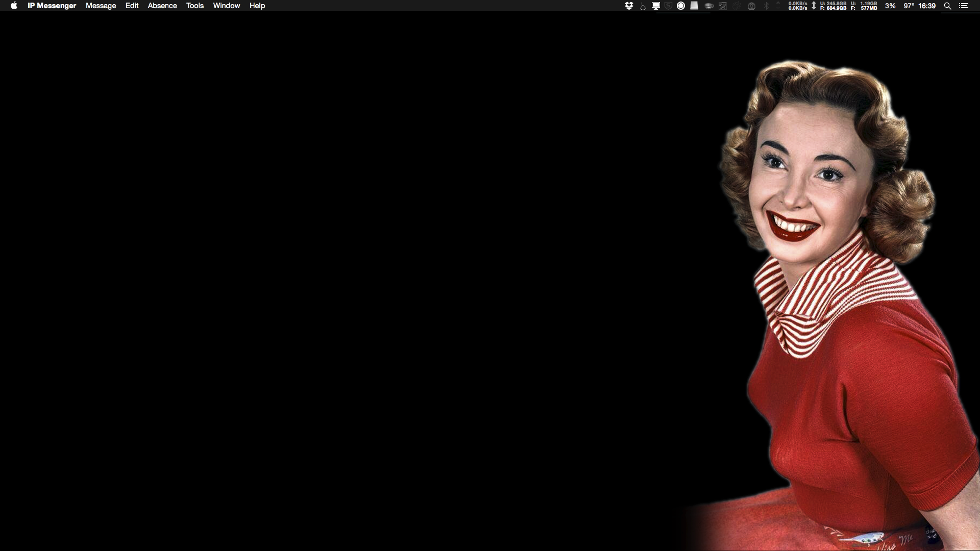Image resolution: width=980 pixels, height=551 pixels.
Task: Open the Message menu
Action: pyautogui.click(x=101, y=6)
